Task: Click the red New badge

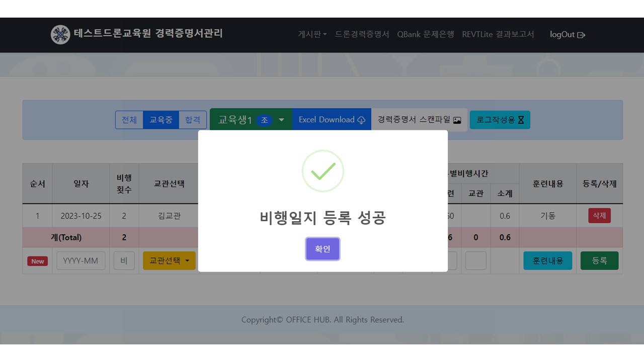Action: pos(38,261)
